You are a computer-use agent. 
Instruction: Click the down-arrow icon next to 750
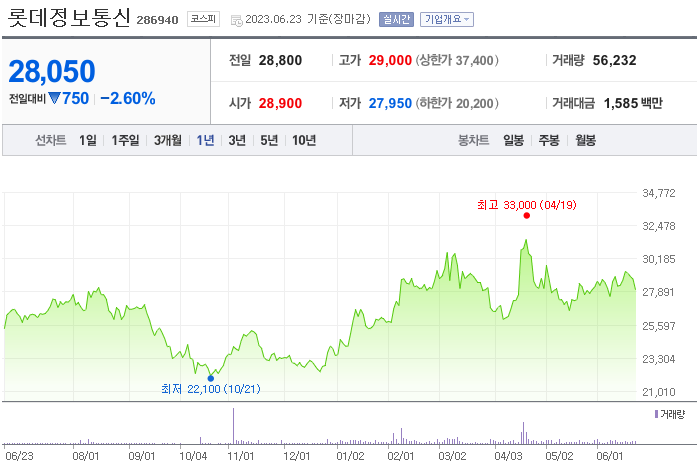tap(54, 98)
